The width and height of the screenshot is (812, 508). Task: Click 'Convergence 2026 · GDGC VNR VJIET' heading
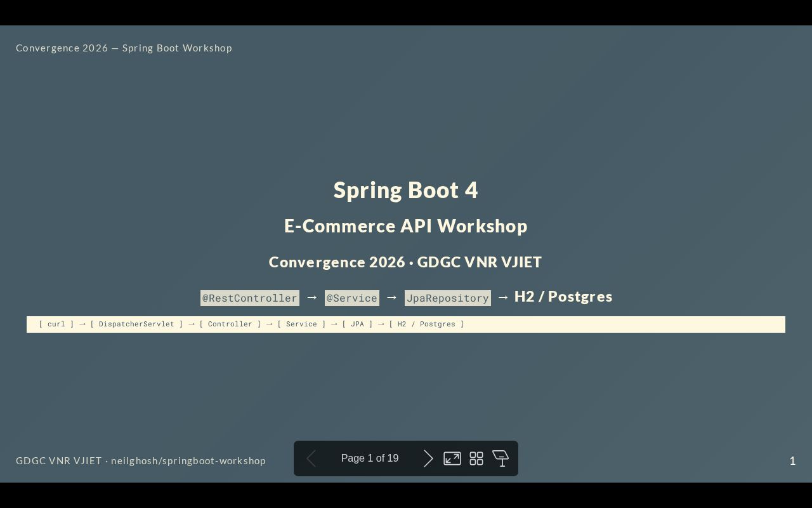coord(405,262)
